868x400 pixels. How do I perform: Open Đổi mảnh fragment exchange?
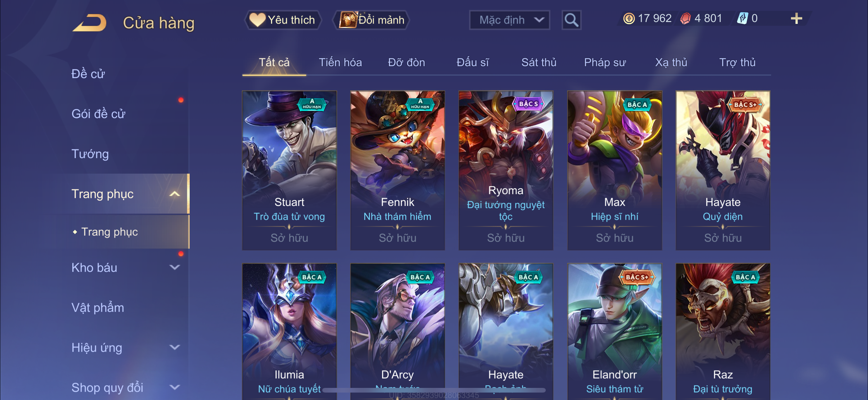[371, 20]
